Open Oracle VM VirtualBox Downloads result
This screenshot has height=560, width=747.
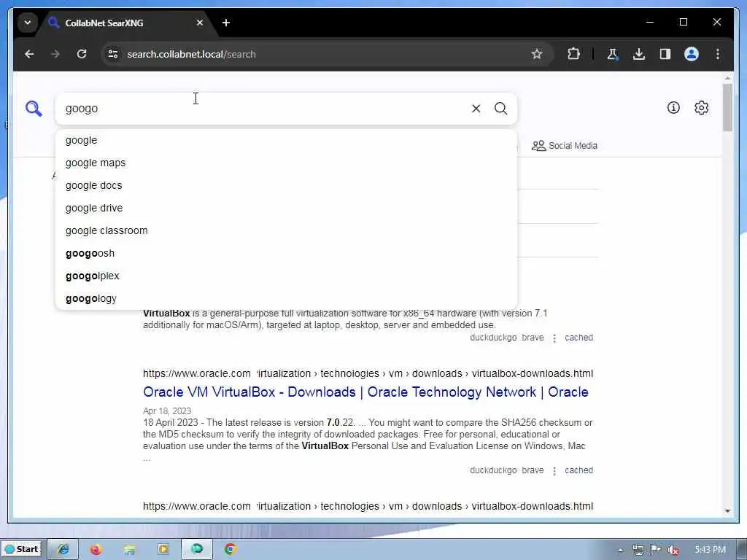coord(365,392)
